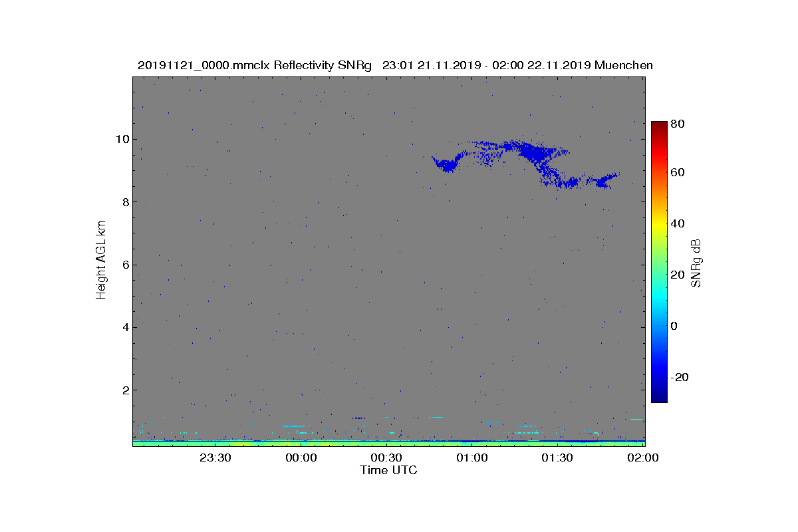Viewport: 798px width, 532px height.
Task: Click the 6 km height tick label
Action: coord(124,265)
